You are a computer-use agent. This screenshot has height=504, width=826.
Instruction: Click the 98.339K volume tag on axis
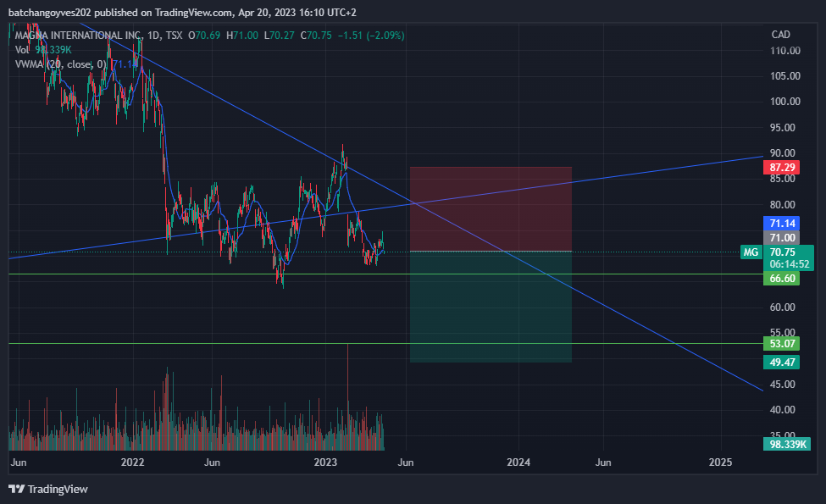click(x=787, y=445)
